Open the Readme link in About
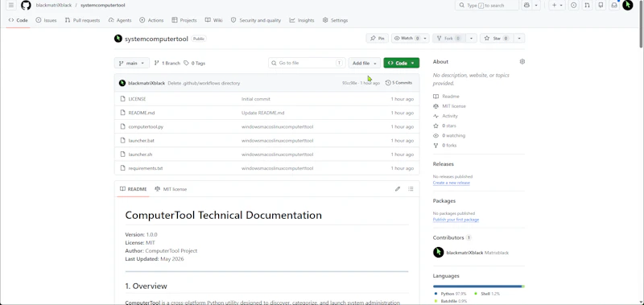644x305 pixels. pyautogui.click(x=447, y=97)
